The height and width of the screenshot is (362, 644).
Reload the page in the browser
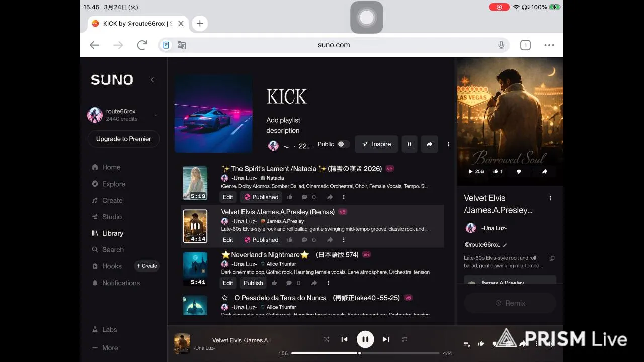pyautogui.click(x=142, y=45)
